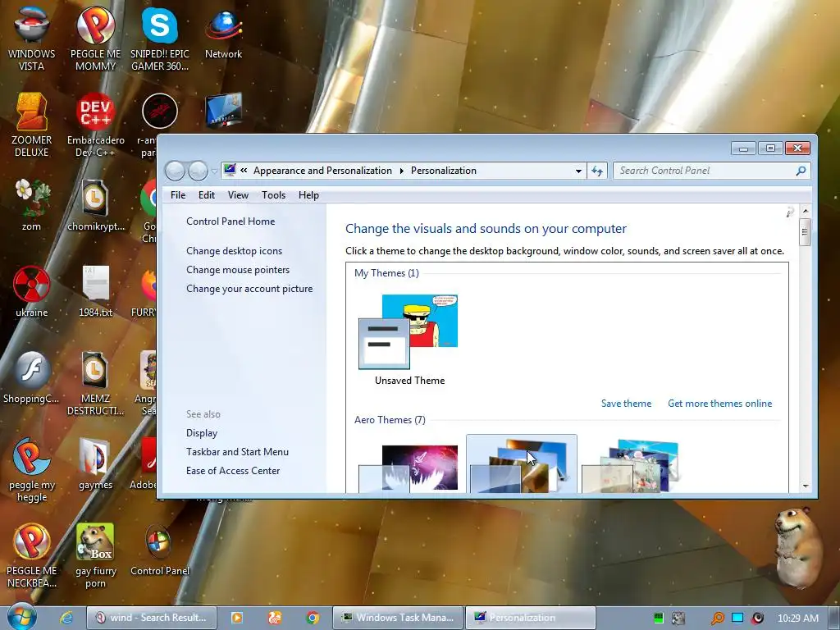This screenshot has width=840, height=630.
Task: Open the media player taskbar icon
Action: pos(236,618)
